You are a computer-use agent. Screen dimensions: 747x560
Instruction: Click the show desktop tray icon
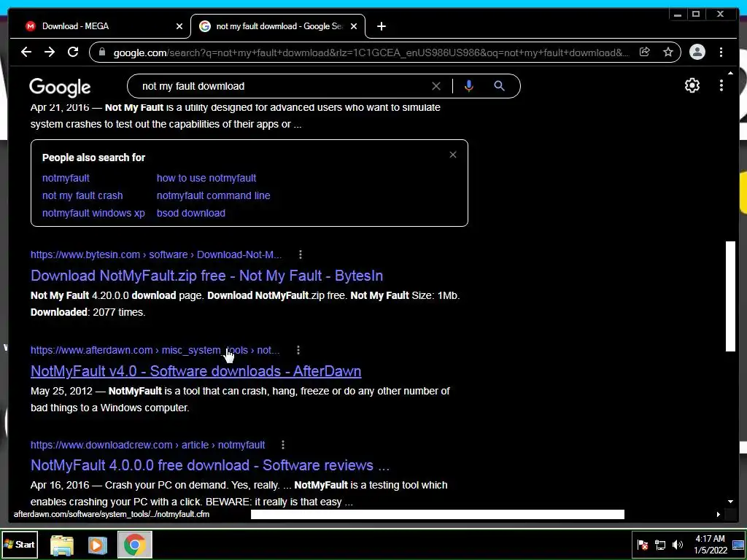[x=738, y=545]
